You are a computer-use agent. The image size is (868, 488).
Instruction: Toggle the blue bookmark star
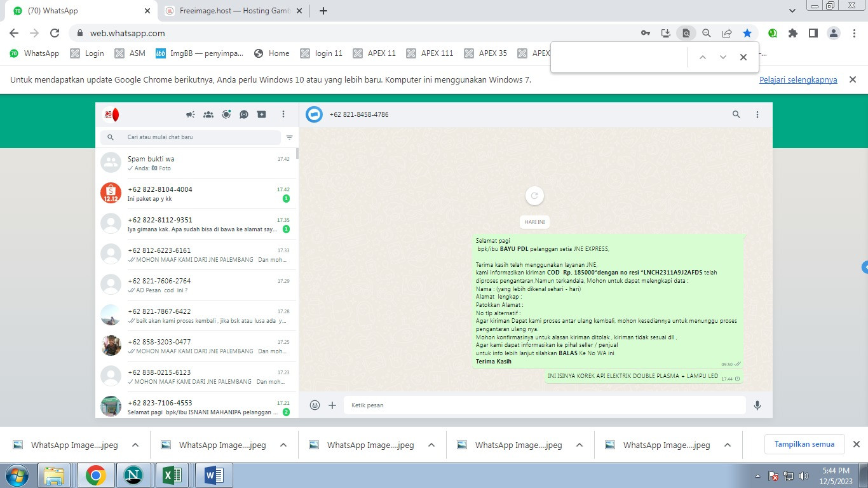[747, 33]
